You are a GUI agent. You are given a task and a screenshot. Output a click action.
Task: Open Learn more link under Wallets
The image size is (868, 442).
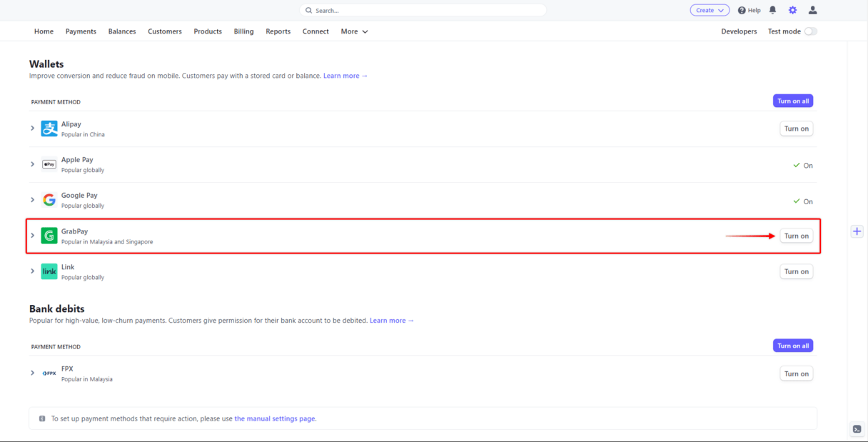(345, 76)
